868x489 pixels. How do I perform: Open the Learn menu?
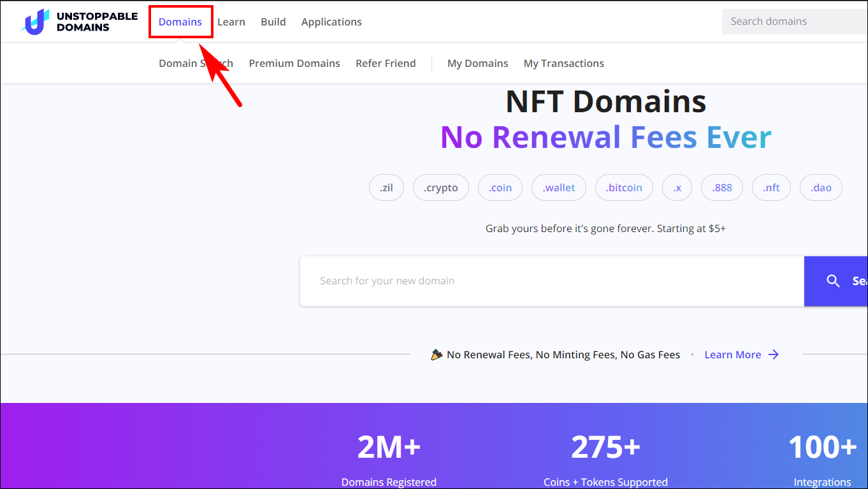(231, 22)
